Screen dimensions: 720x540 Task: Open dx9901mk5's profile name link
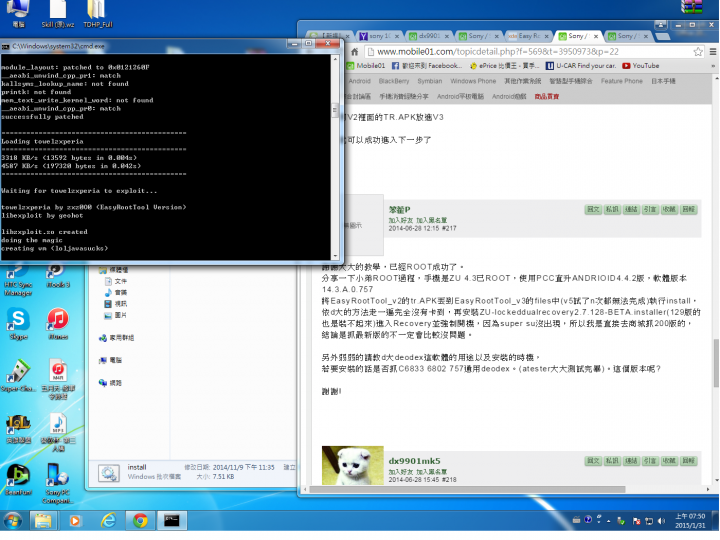(x=414, y=461)
